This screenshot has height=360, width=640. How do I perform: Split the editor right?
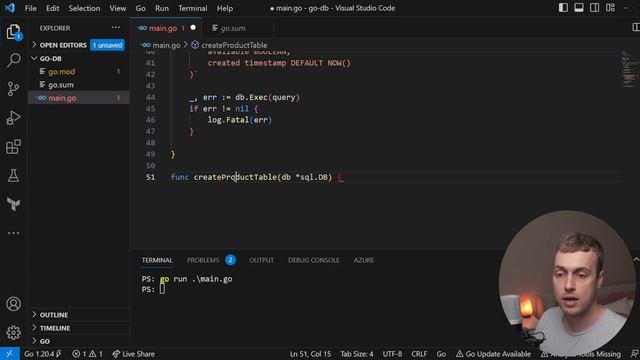coord(636,27)
